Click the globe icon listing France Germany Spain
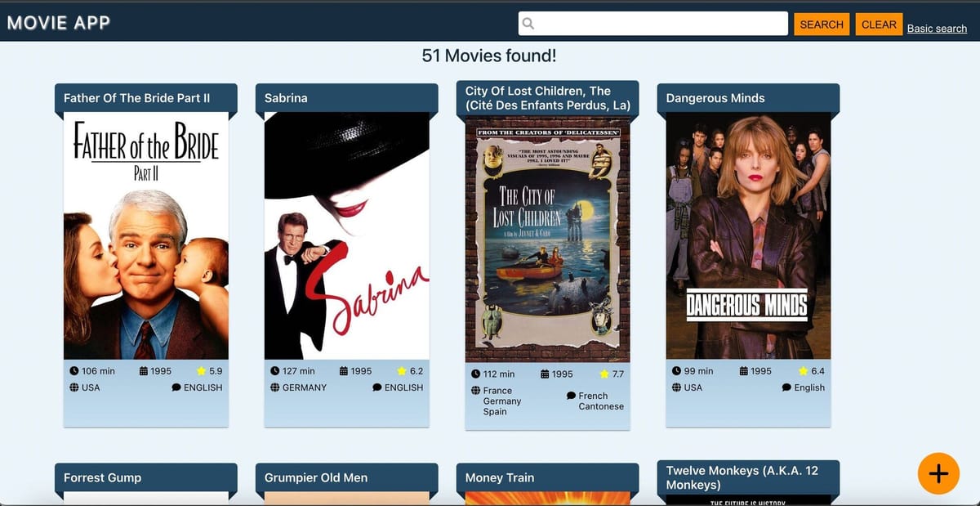 click(x=475, y=391)
